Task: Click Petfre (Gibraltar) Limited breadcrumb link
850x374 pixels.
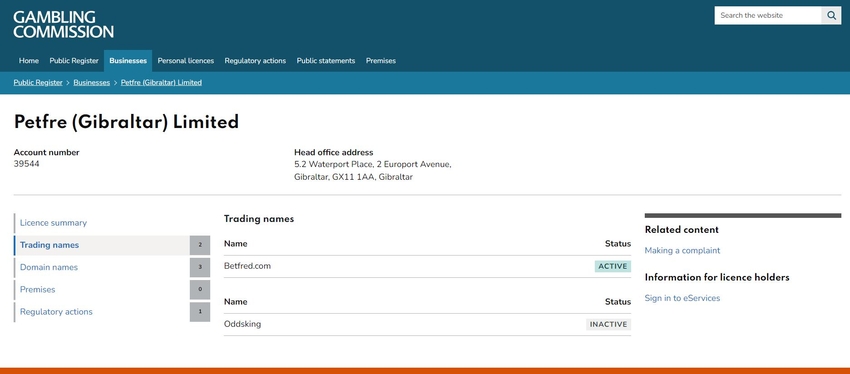Action: click(161, 82)
